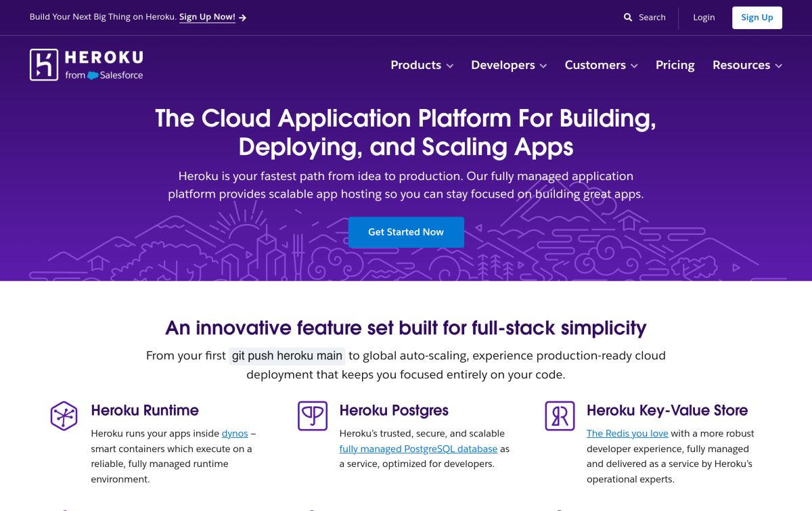Click the Cloud Application Platform headline
812x511 pixels.
406,133
